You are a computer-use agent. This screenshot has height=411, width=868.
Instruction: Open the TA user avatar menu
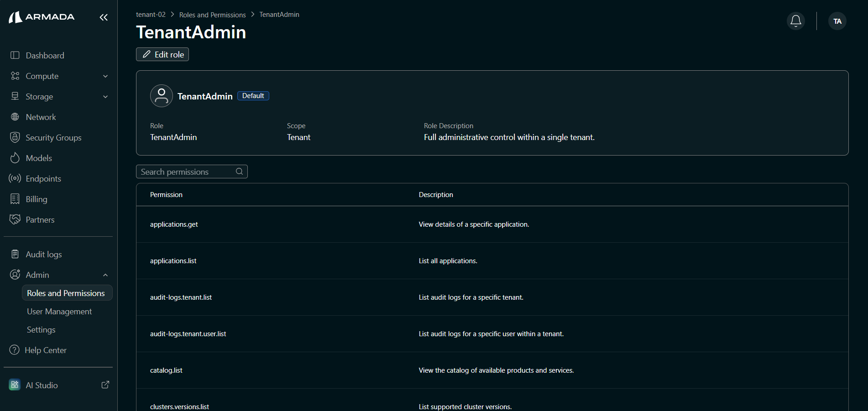837,21
